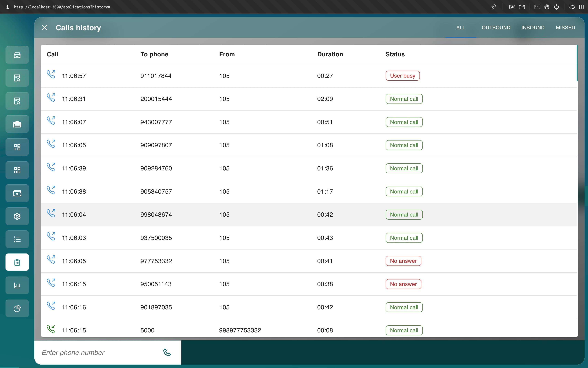The height and width of the screenshot is (368, 588).
Task: Click the active clipboard sidebar icon
Action: pos(17,262)
